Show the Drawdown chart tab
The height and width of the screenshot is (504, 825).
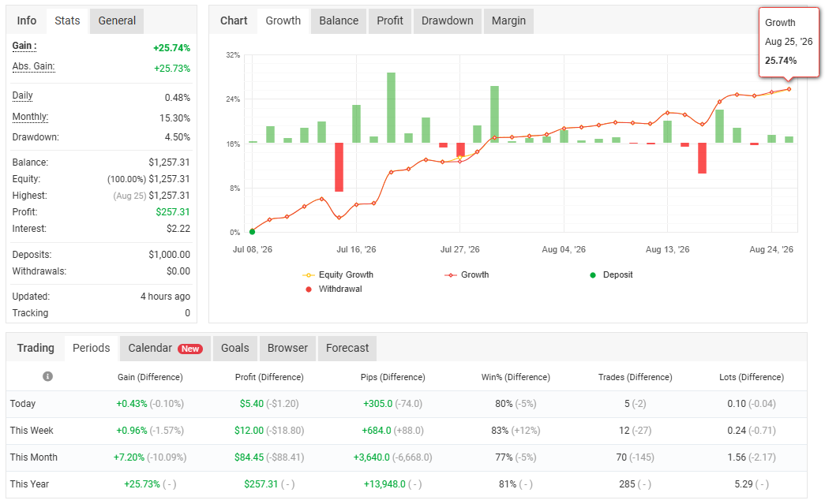(x=447, y=21)
